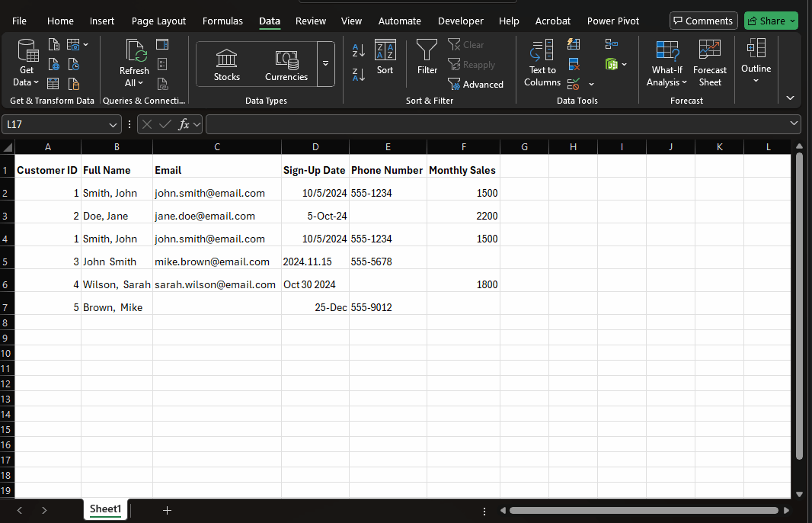Screen dimensions: 812x523
Task: Click the Currencies data type
Action: [286, 64]
